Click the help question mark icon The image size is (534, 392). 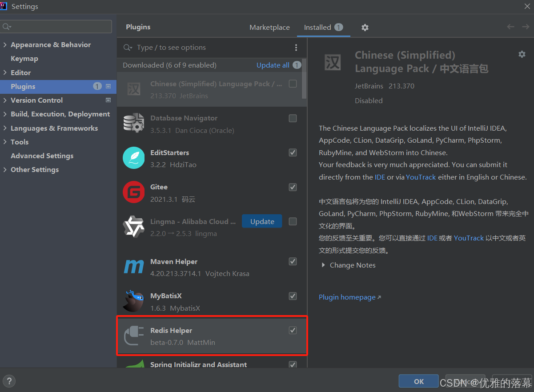tap(9, 381)
